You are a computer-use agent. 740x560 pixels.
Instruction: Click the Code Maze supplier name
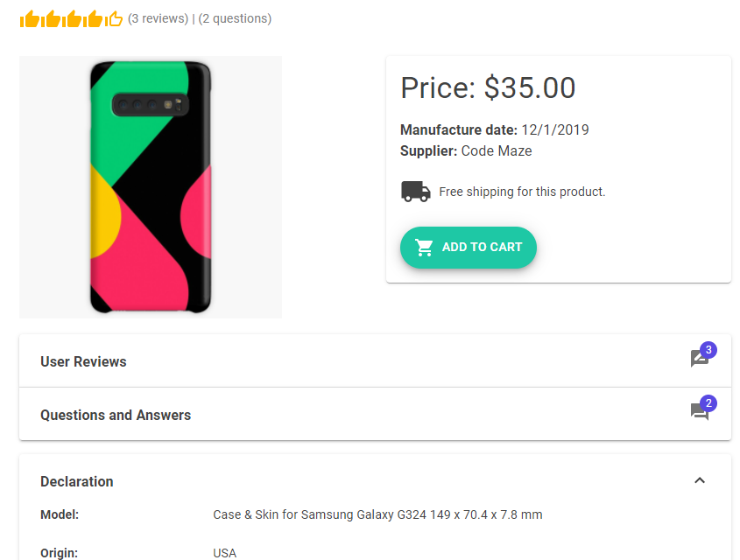(497, 150)
